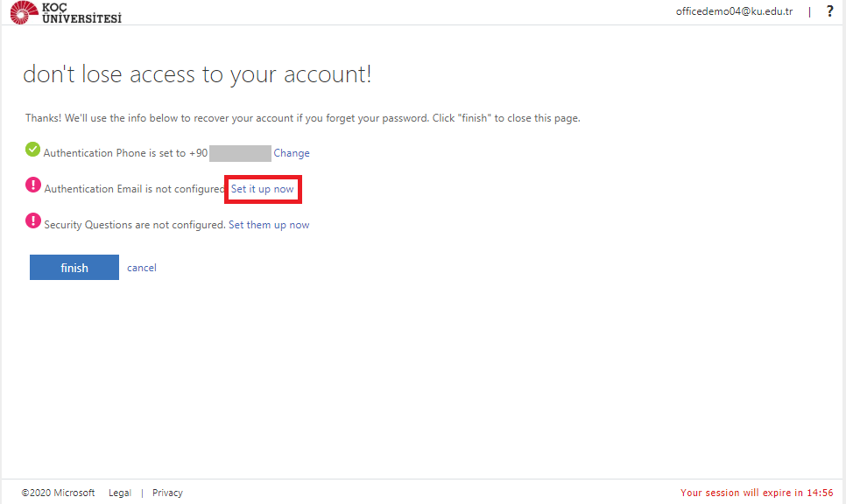Click Set it up now for Authentication Email
Viewport: 846px width, 504px height.
click(x=263, y=189)
